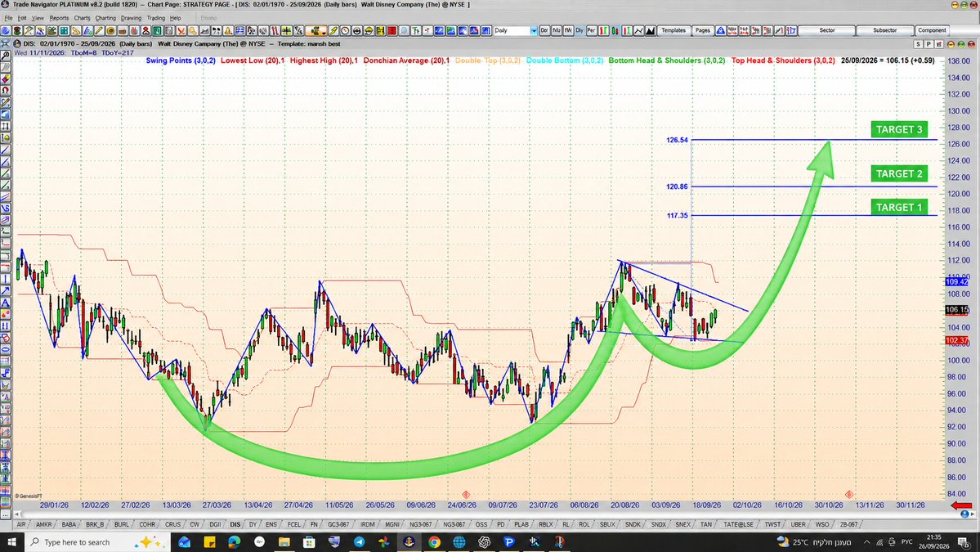Screen dimensions: 980x552
Task: Click the Swing Points (3,0,2) indicator label
Action: click(x=181, y=61)
